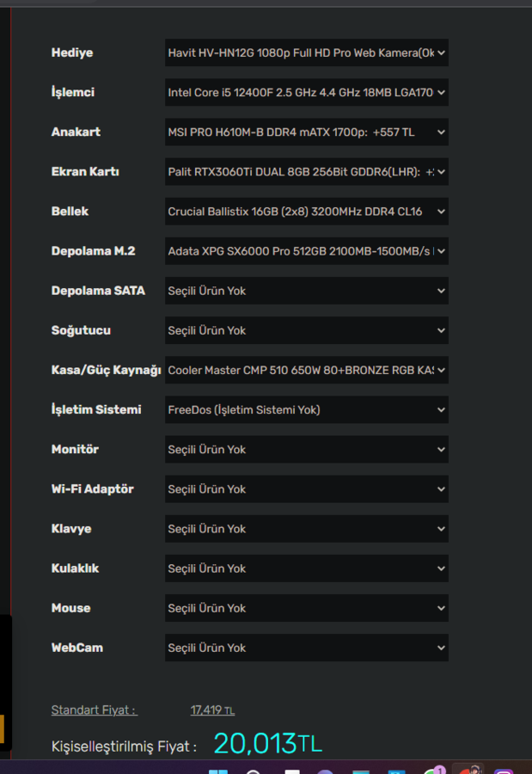Click the Wi-Fi Adaptör row label
532x774 pixels.
point(93,488)
